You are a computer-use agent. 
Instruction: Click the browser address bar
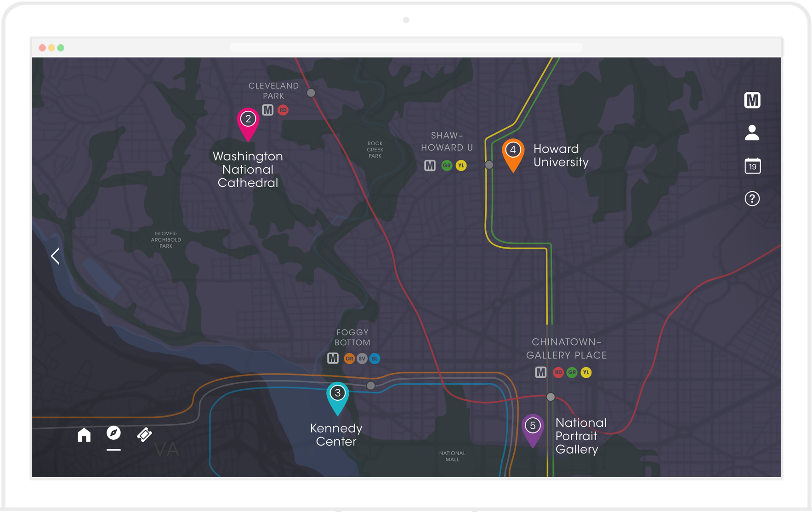406,47
